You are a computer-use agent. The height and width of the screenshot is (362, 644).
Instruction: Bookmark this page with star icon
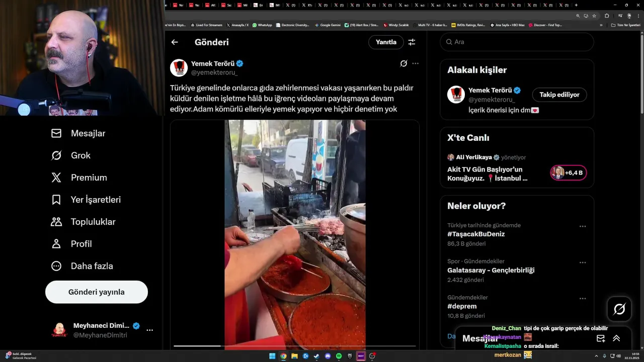594,16
